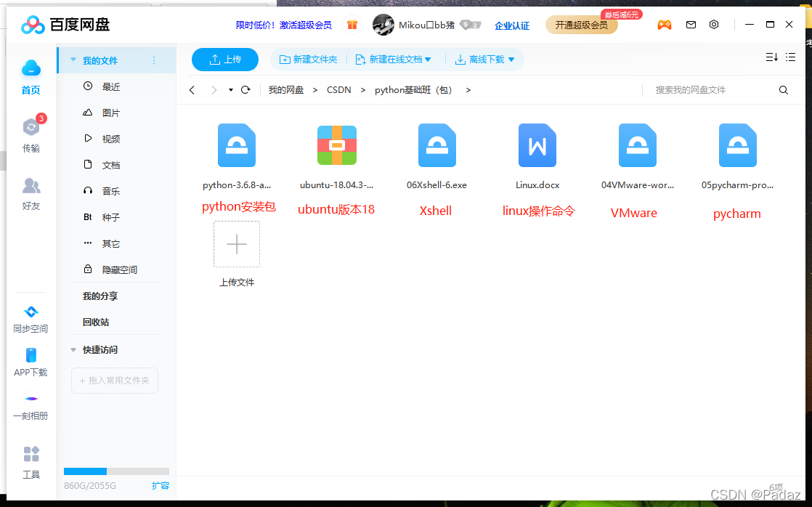Open the mail envelope icon
This screenshot has width=812, height=507.
691,25
